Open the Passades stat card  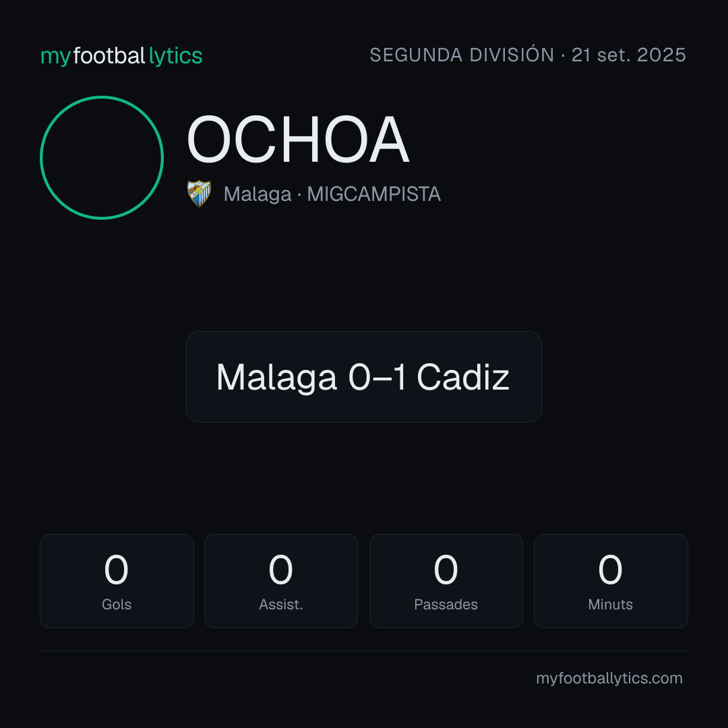pos(446,581)
